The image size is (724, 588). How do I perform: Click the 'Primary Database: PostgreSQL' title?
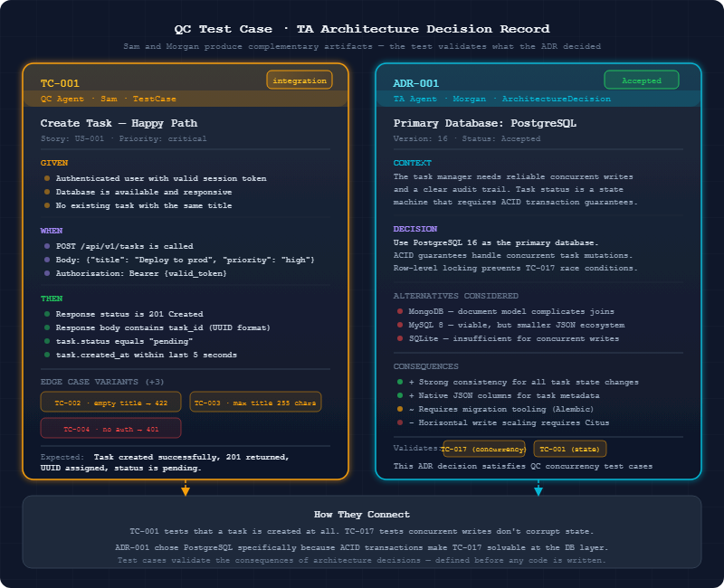point(485,123)
